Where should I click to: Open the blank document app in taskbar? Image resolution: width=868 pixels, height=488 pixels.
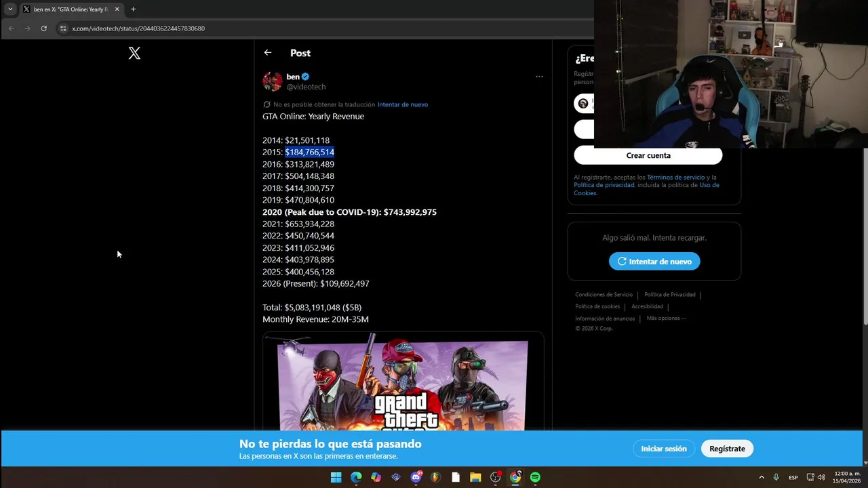pyautogui.click(x=456, y=477)
